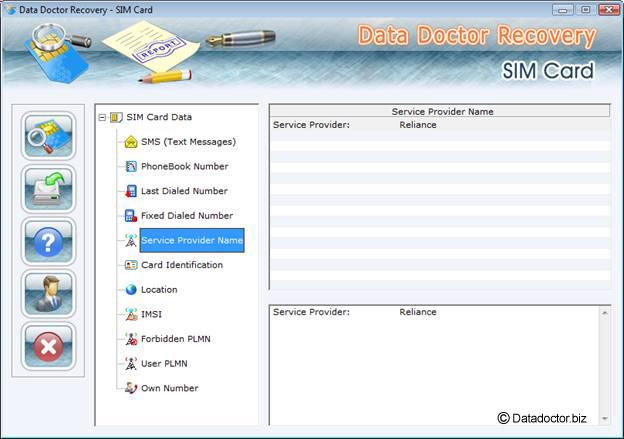Viewport: 624px width, 439px height.
Task: Collapse the SIM Card Data tree node
Action: (x=102, y=117)
